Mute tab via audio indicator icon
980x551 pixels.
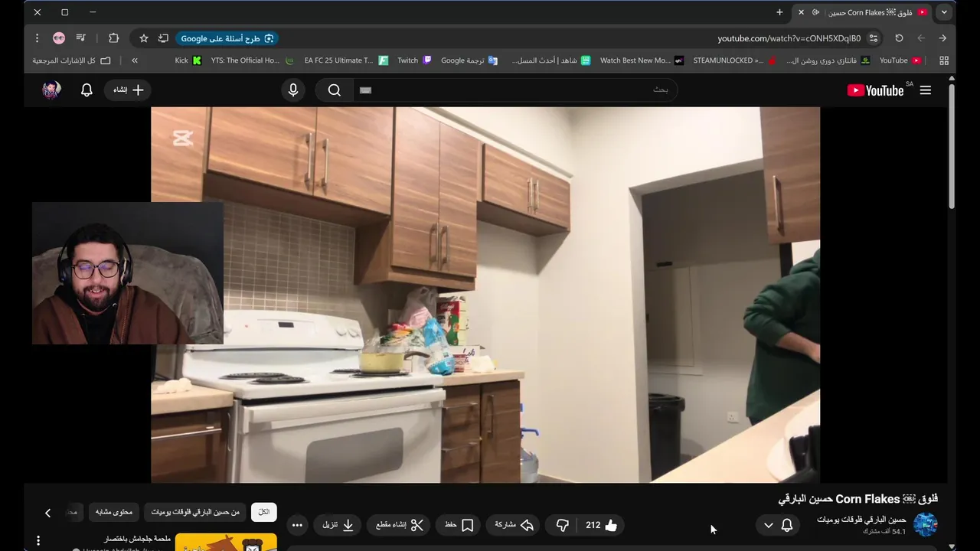coord(815,12)
